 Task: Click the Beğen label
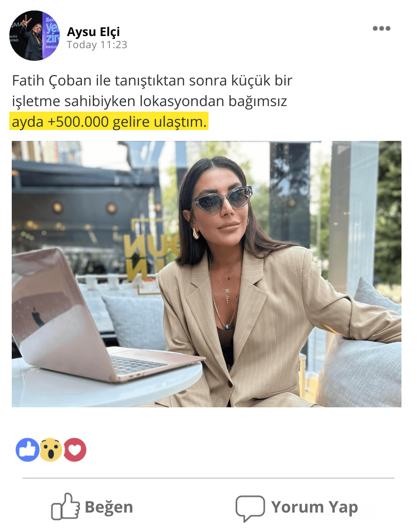tap(109, 507)
